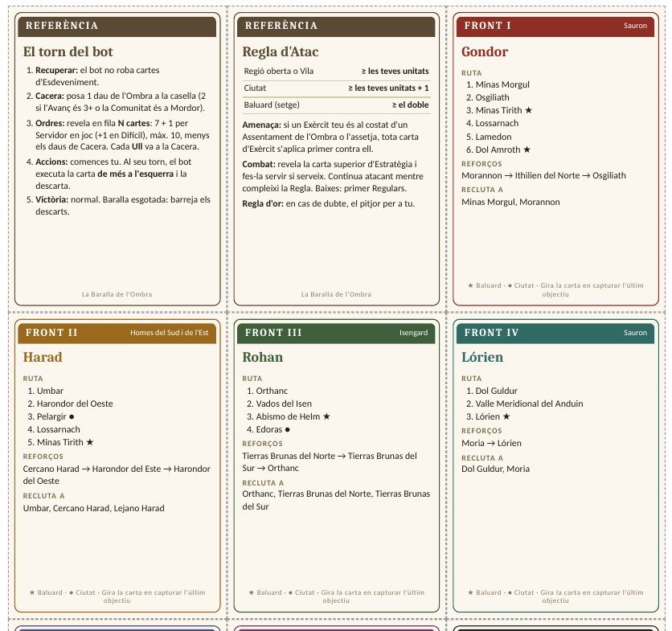The image size is (672, 631).
Task: Click the 'Sauron' label on Front I
Action: (635, 26)
